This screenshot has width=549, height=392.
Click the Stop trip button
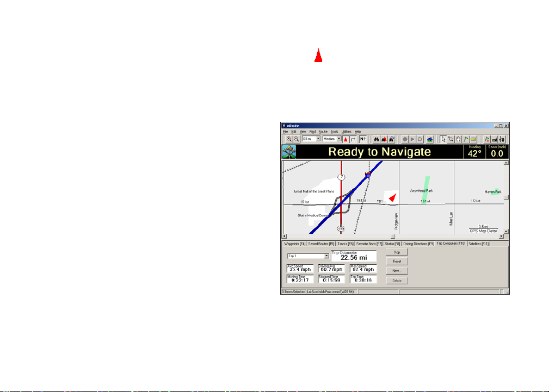[x=397, y=252]
